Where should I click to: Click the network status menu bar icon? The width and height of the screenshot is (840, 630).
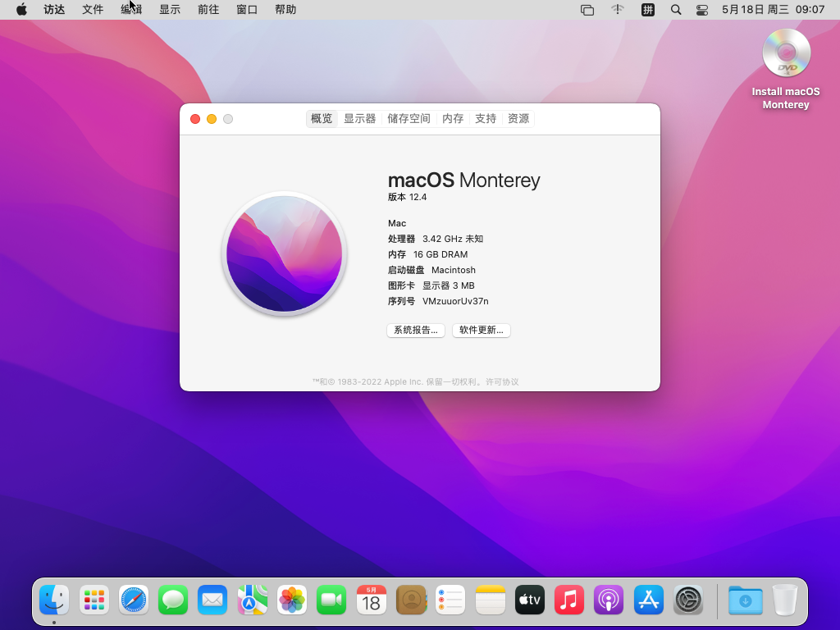point(618,10)
